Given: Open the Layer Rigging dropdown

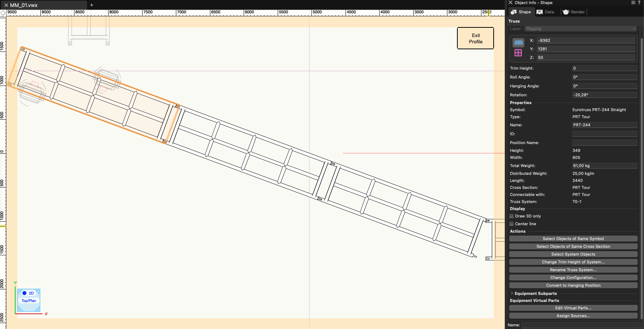Looking at the screenshot, I should tap(580, 29).
